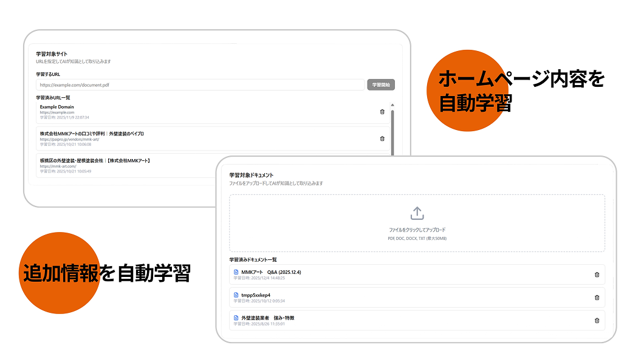Remove the 外壁塗装業者 強み・特徴 document
The image size is (644, 362).
[597, 320]
